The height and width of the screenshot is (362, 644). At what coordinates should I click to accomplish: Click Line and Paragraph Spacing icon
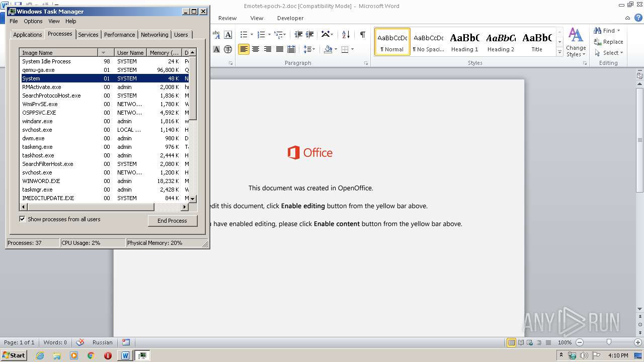(307, 49)
